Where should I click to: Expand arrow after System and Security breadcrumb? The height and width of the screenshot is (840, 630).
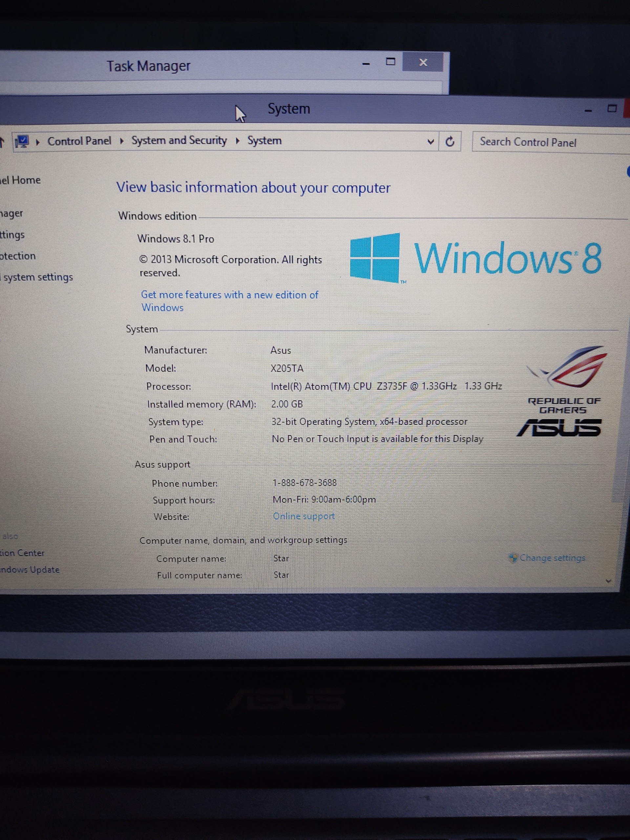coord(238,141)
